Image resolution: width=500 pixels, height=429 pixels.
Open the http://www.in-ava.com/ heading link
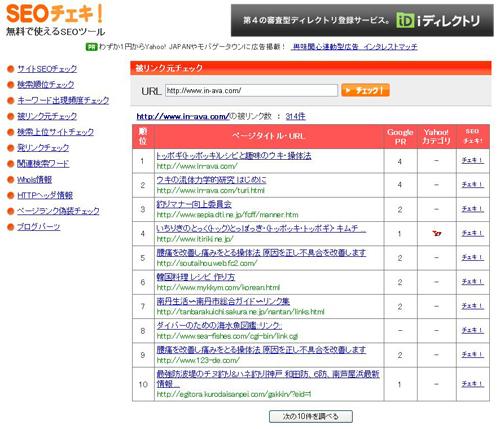[183, 116]
